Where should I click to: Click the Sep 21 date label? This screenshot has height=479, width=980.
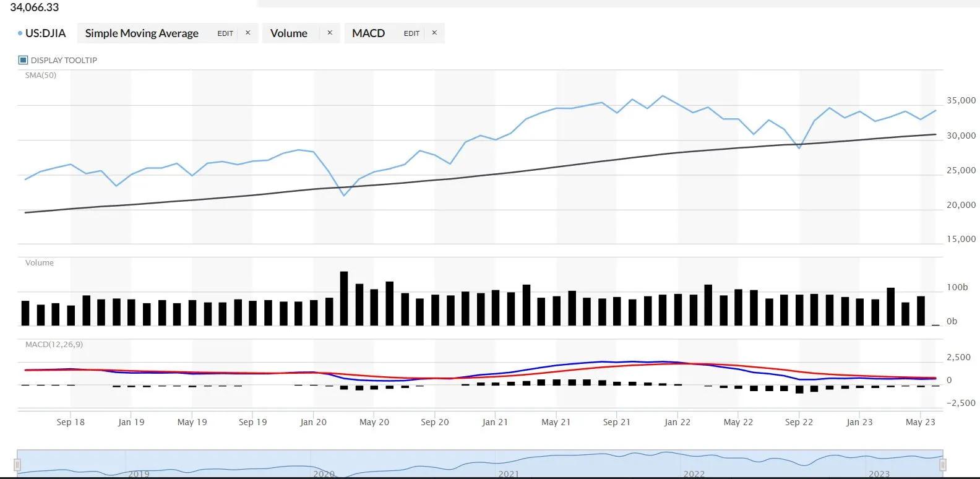tap(617, 422)
